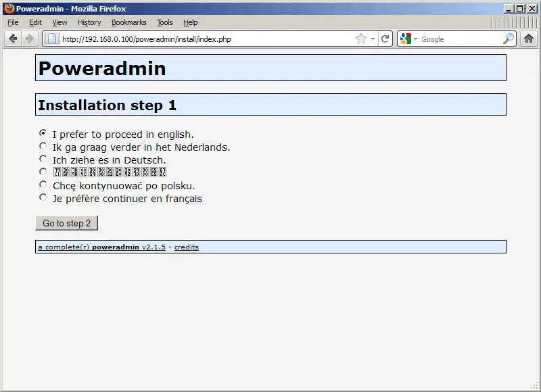Click the page identity icon in the address bar
Image resolution: width=541 pixels, height=392 pixels.
(52, 39)
